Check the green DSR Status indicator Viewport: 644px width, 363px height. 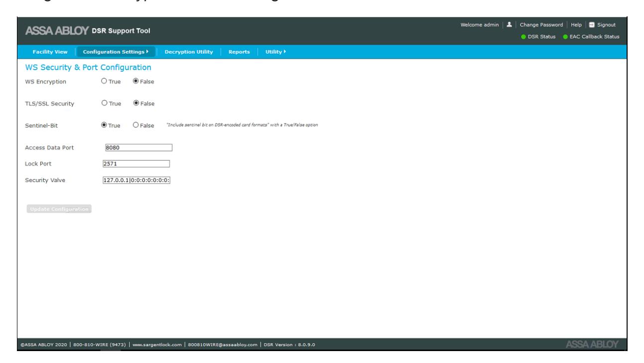coord(524,37)
